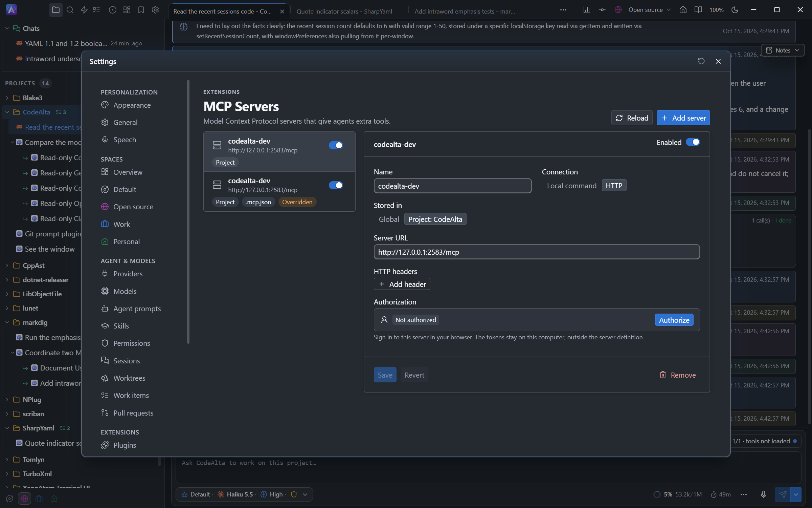Click the settings sidebar scrollbar
812x508 pixels.
[x=188, y=212]
